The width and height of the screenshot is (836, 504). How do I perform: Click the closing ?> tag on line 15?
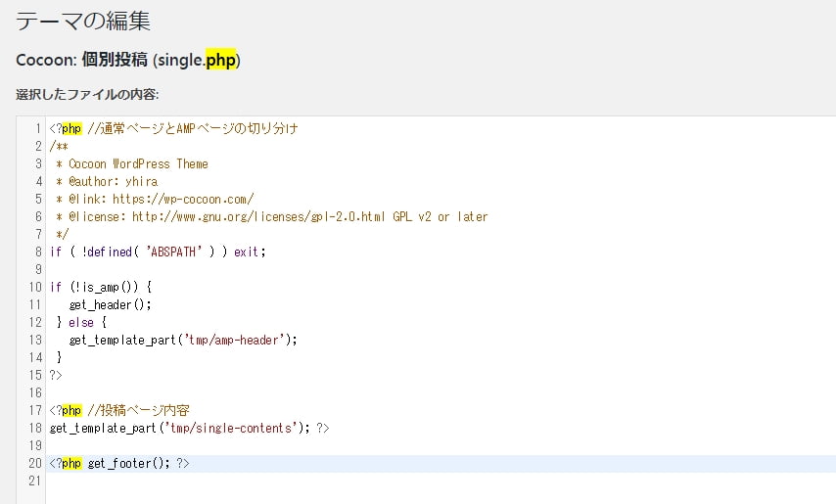coord(56,375)
